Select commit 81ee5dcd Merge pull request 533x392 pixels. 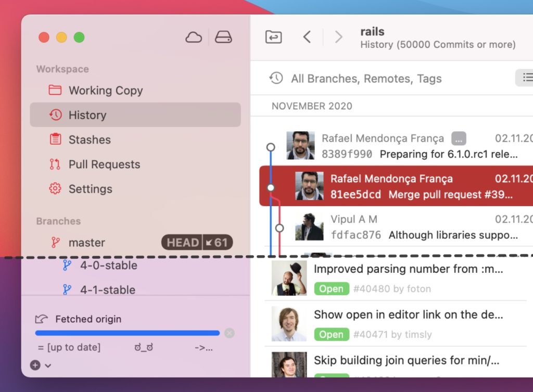click(396, 186)
